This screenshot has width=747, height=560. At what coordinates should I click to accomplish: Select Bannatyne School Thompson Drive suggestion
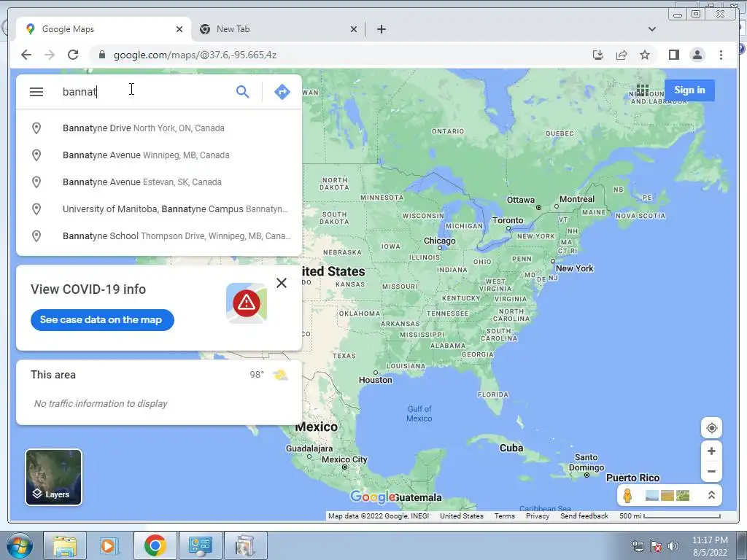click(159, 236)
